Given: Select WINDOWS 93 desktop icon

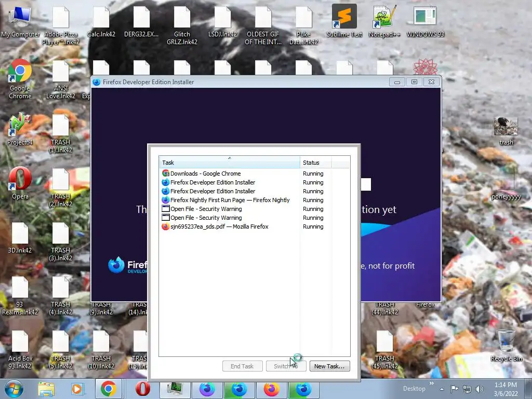Looking at the screenshot, I should click(x=425, y=21).
